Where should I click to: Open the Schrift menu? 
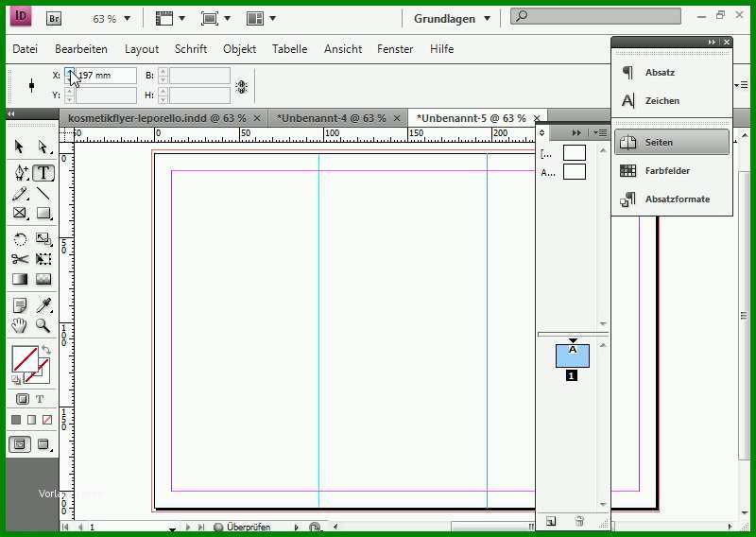click(x=191, y=49)
